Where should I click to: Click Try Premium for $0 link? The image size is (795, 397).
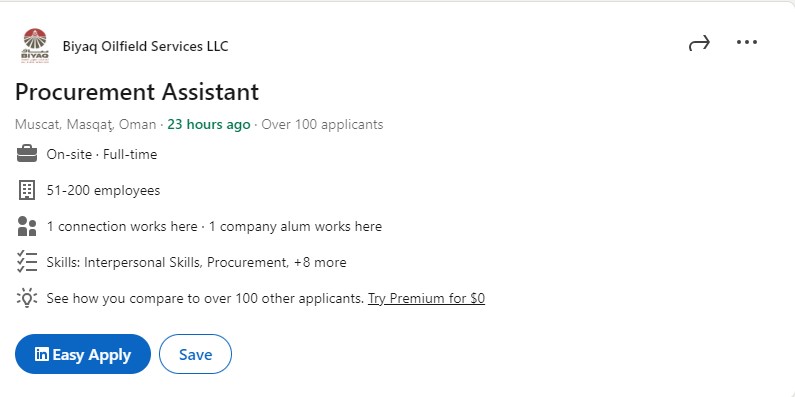point(426,298)
